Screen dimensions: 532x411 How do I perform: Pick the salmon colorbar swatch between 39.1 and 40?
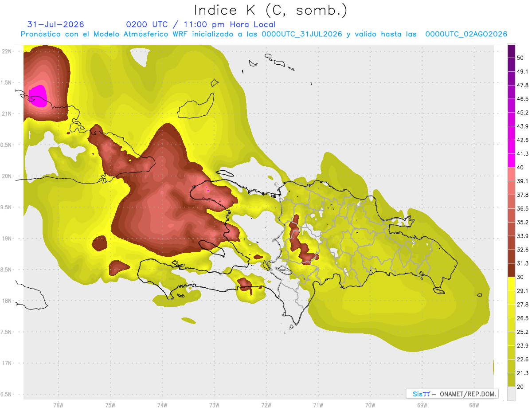tap(511, 175)
